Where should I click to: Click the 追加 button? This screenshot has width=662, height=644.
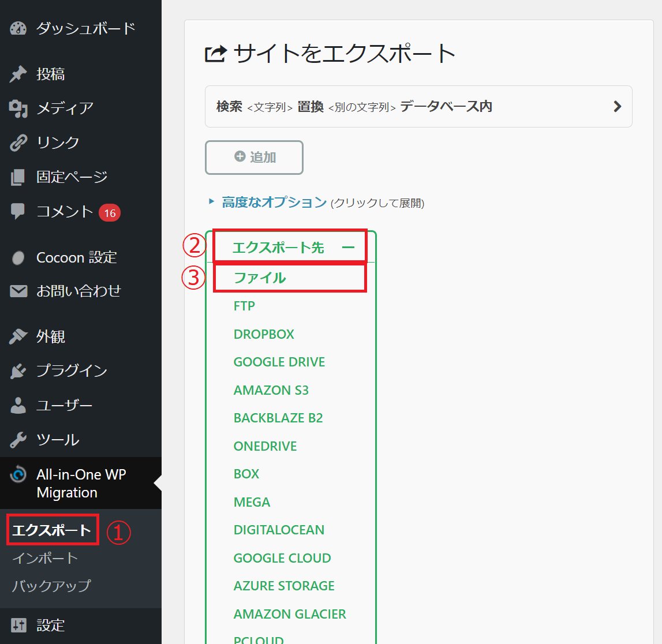click(x=254, y=158)
